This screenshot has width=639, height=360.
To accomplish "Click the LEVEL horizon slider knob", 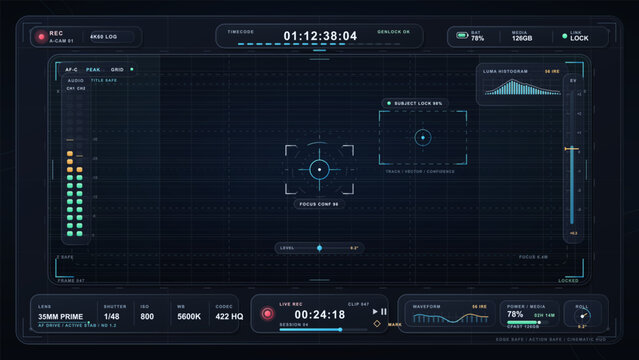I will click(x=320, y=248).
